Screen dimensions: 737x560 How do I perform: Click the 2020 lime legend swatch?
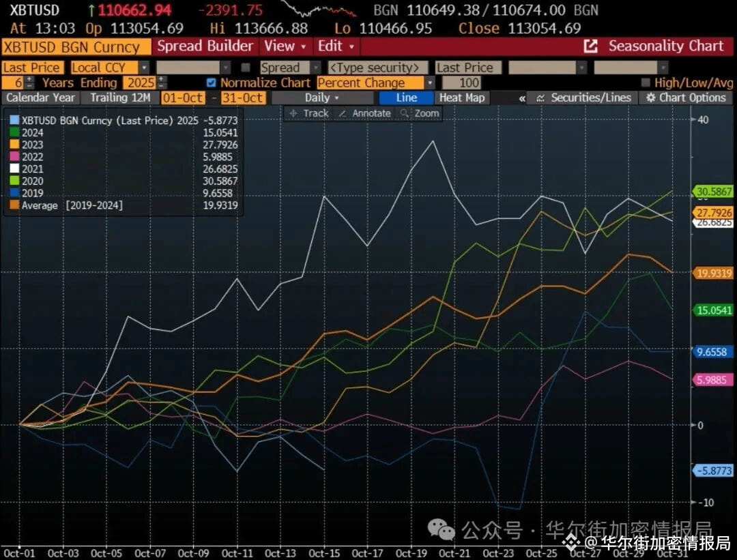pos(14,181)
